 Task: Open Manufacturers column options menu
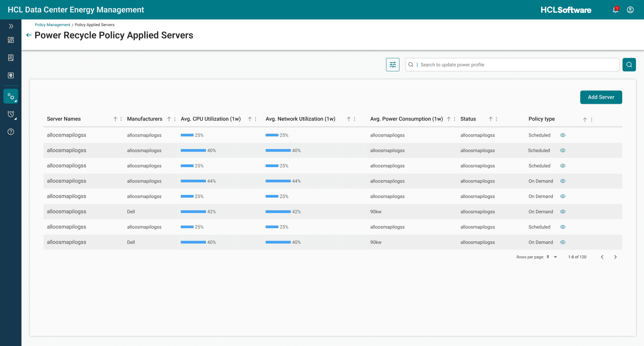[175, 119]
